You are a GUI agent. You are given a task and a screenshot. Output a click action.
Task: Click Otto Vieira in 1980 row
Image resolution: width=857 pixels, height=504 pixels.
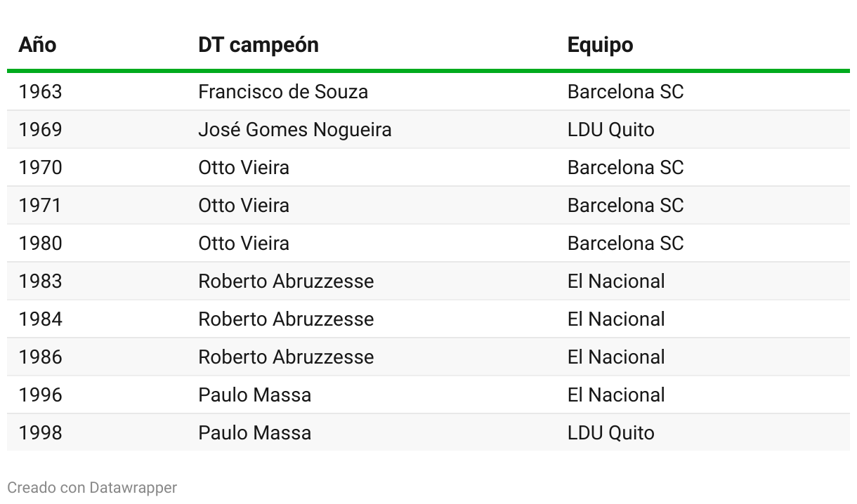[x=244, y=244]
